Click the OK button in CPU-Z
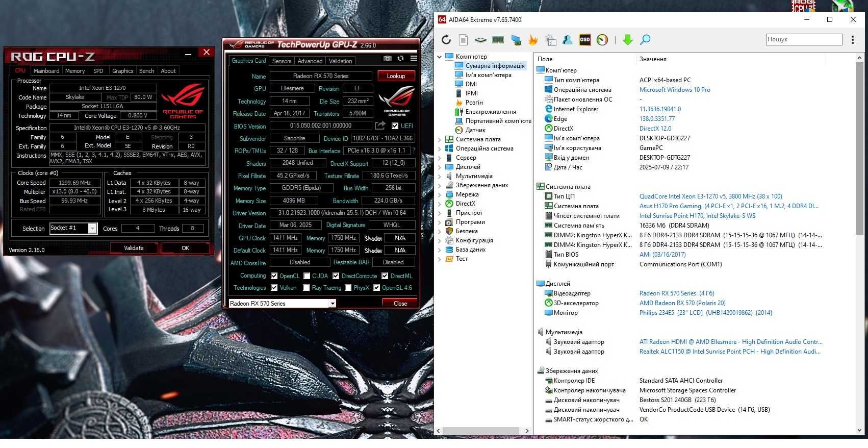 [x=185, y=248]
